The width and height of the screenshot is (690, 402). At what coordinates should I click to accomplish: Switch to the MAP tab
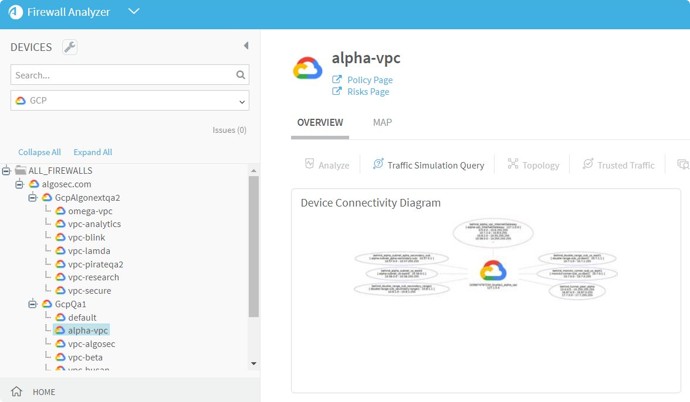[x=382, y=122]
